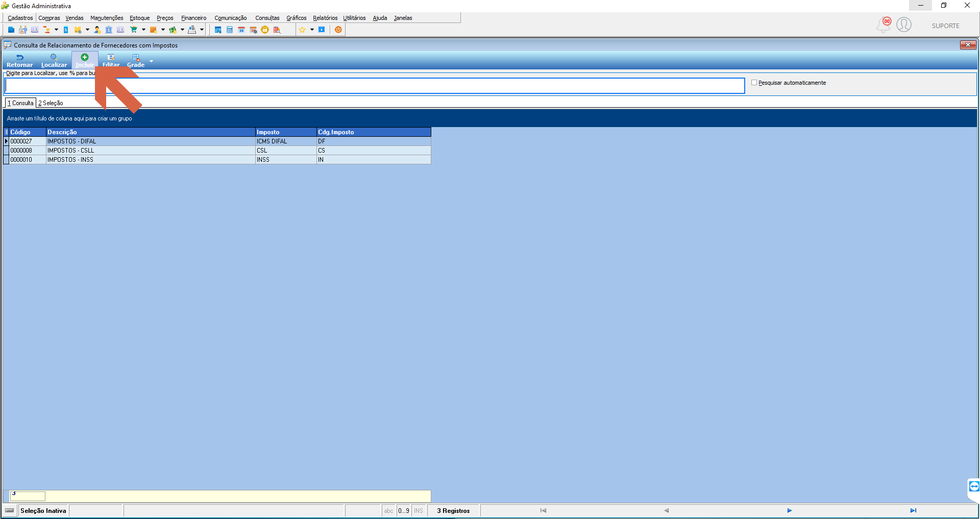Expand dropdown arrow next to favorites star

click(312, 30)
